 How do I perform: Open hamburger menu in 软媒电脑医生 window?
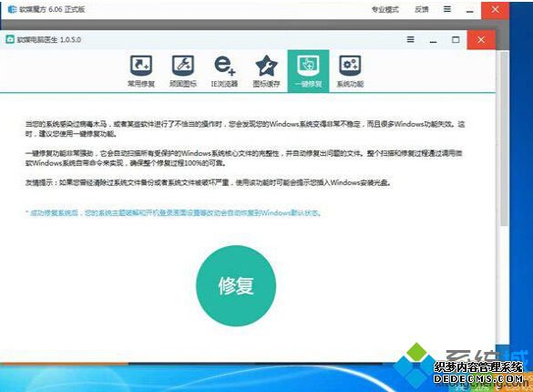[411, 39]
